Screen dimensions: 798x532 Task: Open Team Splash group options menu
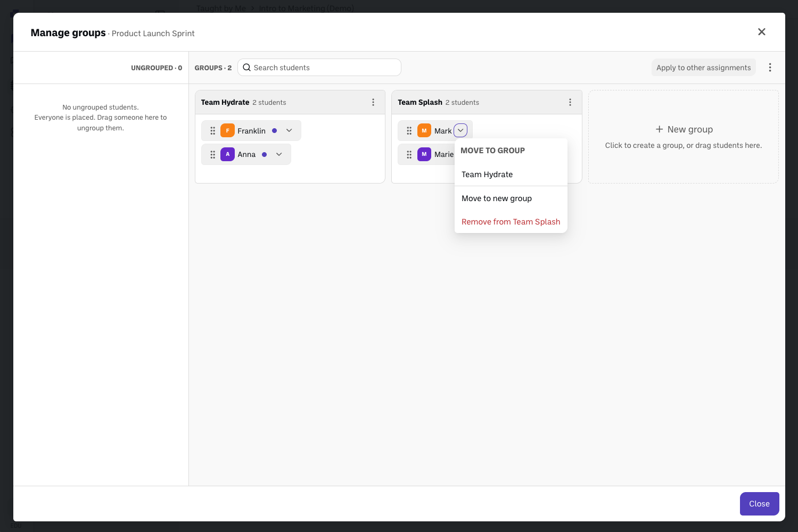point(570,102)
